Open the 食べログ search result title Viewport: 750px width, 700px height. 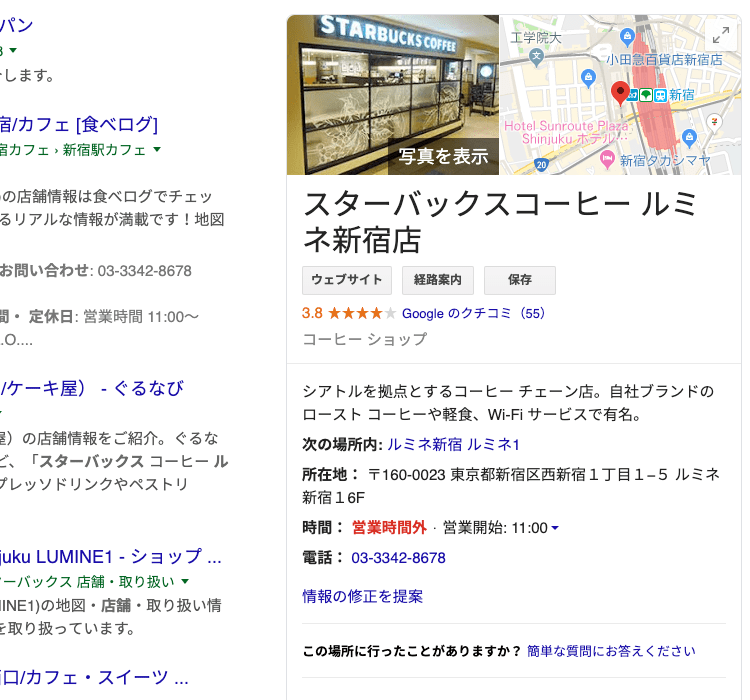pos(79,124)
